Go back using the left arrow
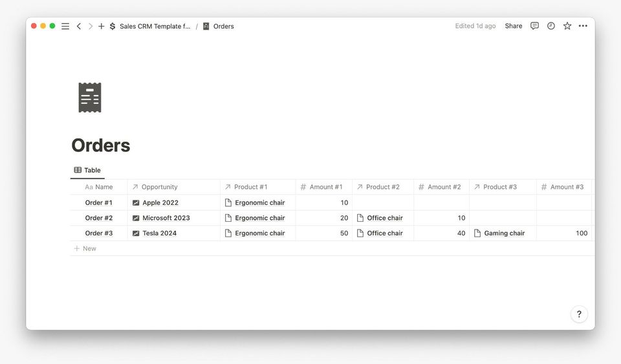Viewport: 621px width, 364px height. click(x=79, y=27)
